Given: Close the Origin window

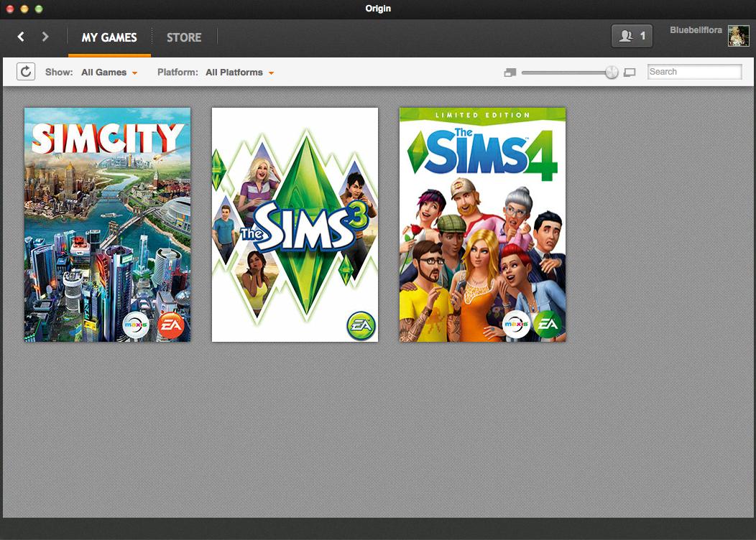Looking at the screenshot, I should [9, 9].
